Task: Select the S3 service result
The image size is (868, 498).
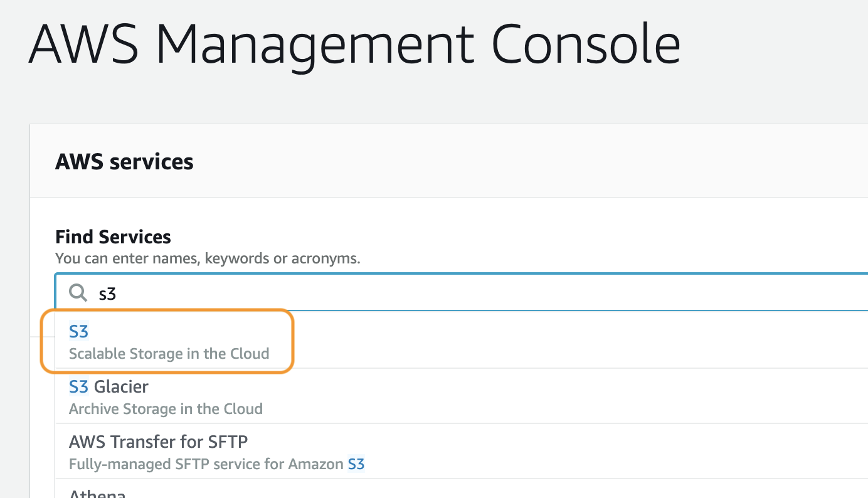Action: [79, 332]
